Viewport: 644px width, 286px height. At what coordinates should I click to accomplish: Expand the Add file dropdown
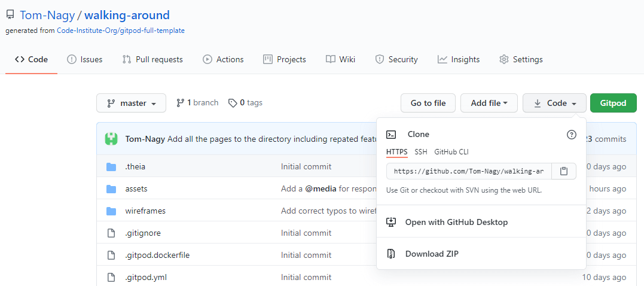pyautogui.click(x=489, y=103)
